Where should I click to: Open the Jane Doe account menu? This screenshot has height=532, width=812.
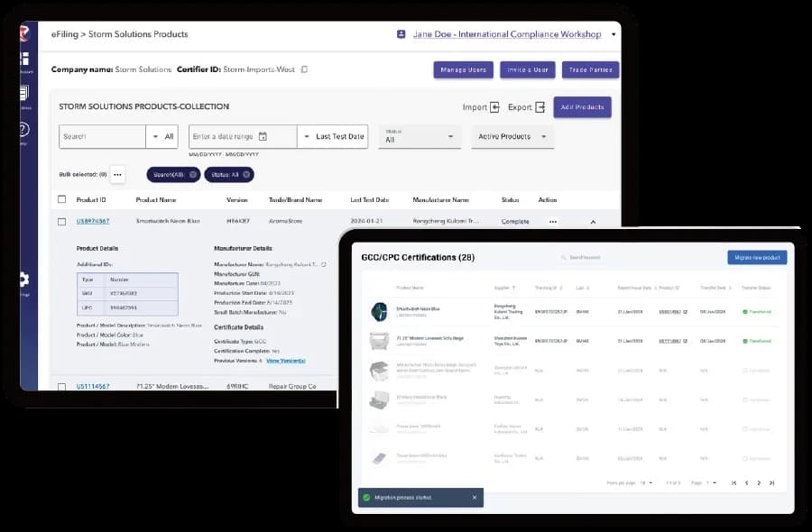[x=614, y=34]
